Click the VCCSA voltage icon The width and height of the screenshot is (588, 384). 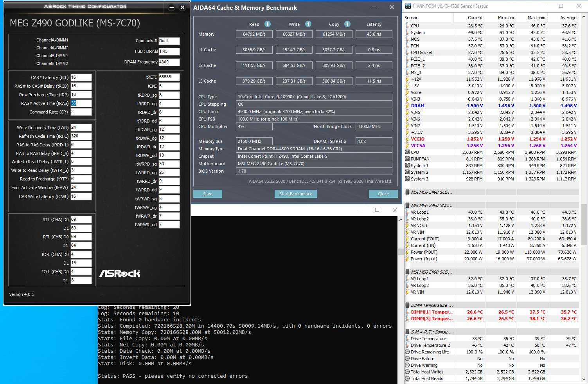(407, 146)
